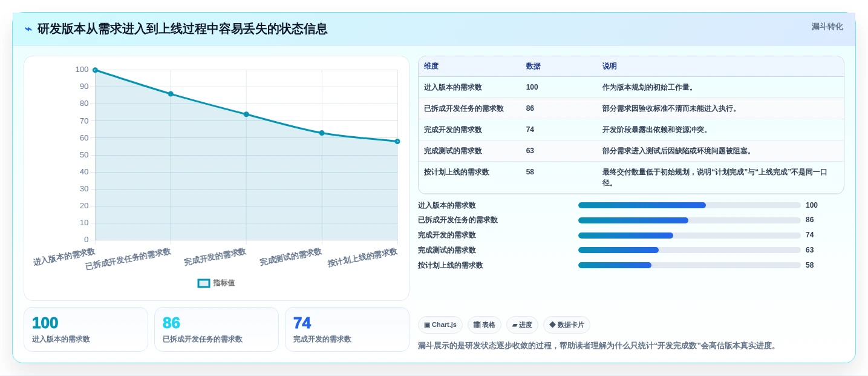
Task: Select the 进度 tag chip
Action: (522, 325)
